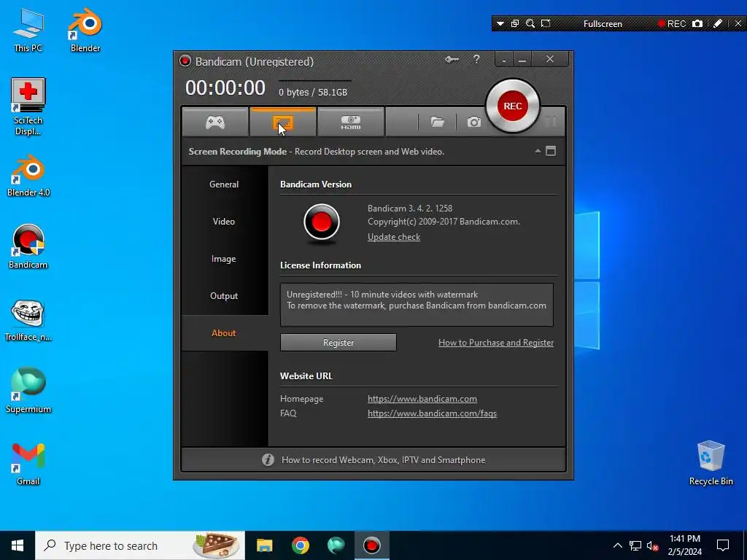
Task: Click the 0 bytes / 58.1GB storage text
Action: point(313,93)
